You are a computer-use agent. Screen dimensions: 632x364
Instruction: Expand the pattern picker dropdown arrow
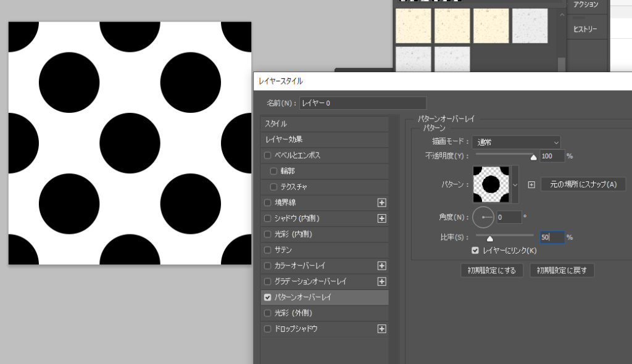515,184
